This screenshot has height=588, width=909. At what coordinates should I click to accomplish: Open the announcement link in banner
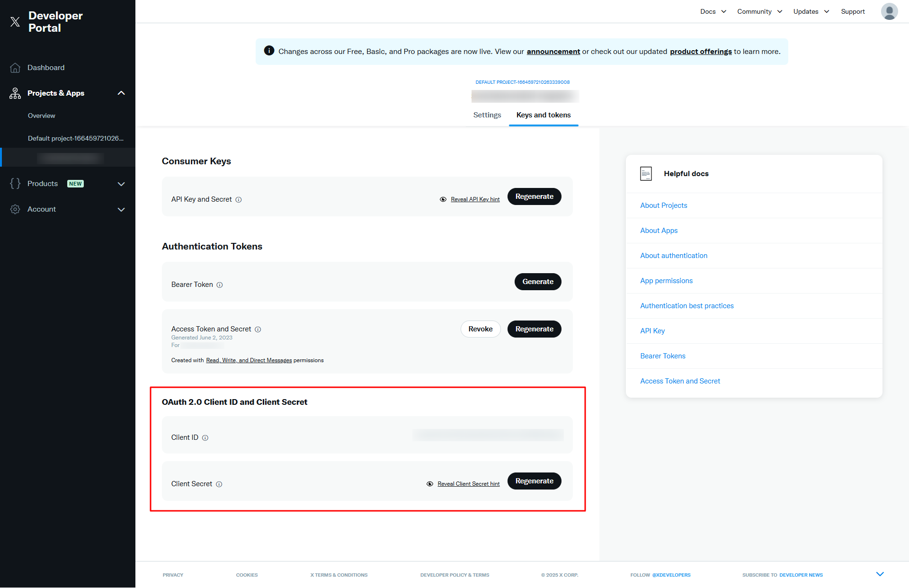pos(553,52)
